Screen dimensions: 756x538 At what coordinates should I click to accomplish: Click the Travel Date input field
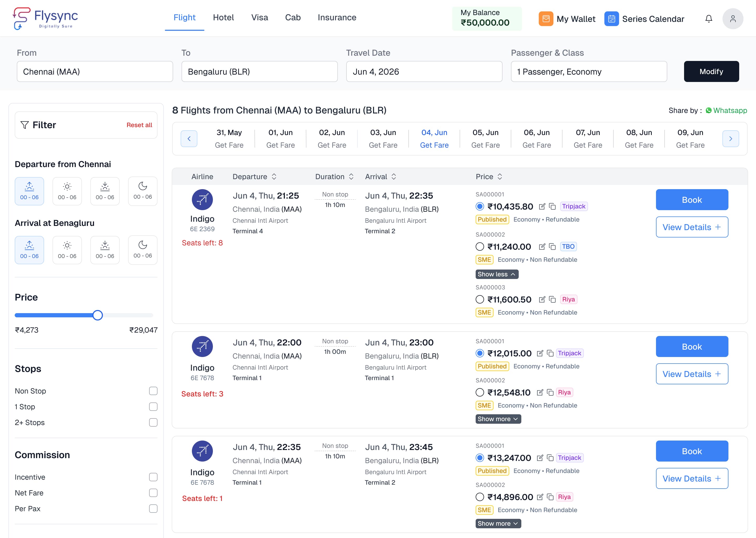tap(424, 71)
